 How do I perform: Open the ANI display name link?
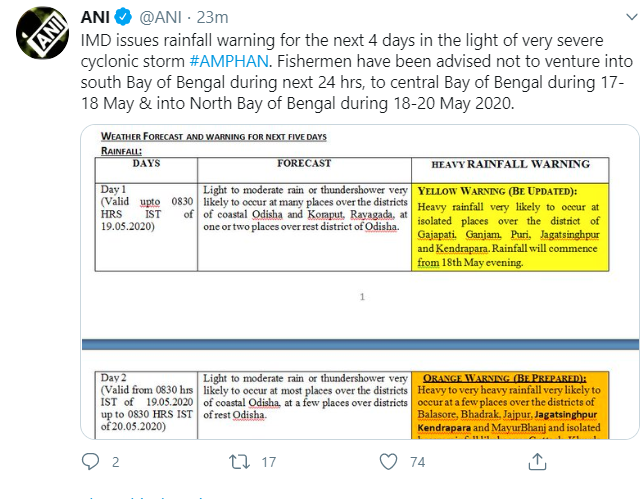(x=97, y=16)
